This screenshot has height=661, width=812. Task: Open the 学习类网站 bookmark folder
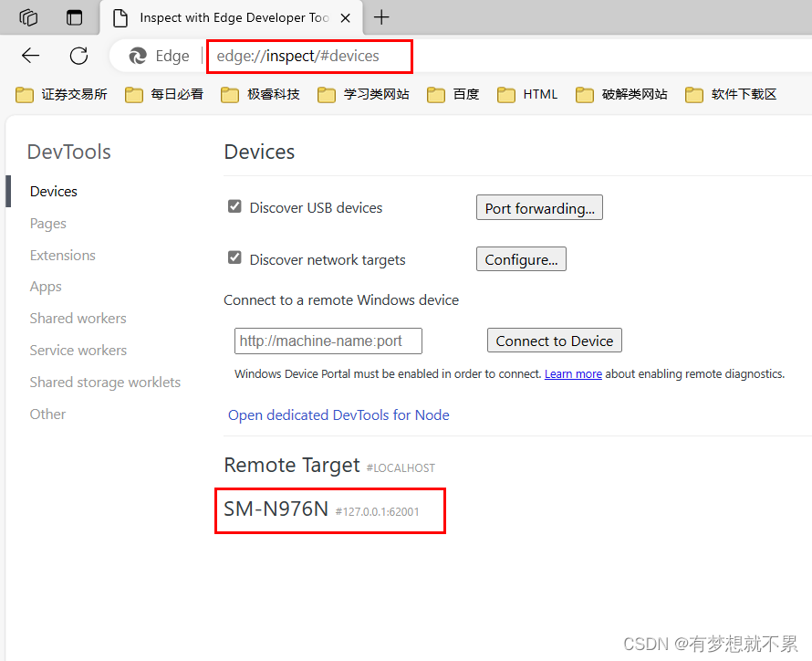pos(363,94)
